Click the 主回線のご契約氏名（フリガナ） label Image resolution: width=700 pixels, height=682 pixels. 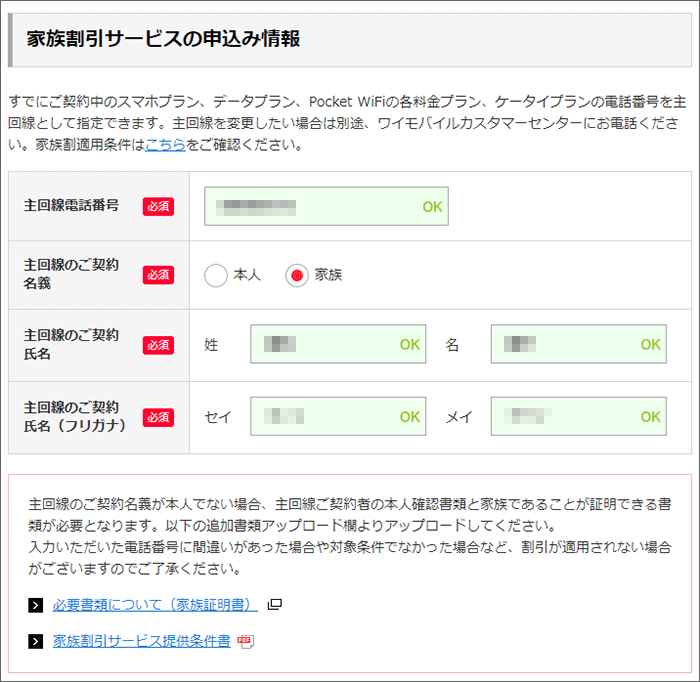(75, 416)
